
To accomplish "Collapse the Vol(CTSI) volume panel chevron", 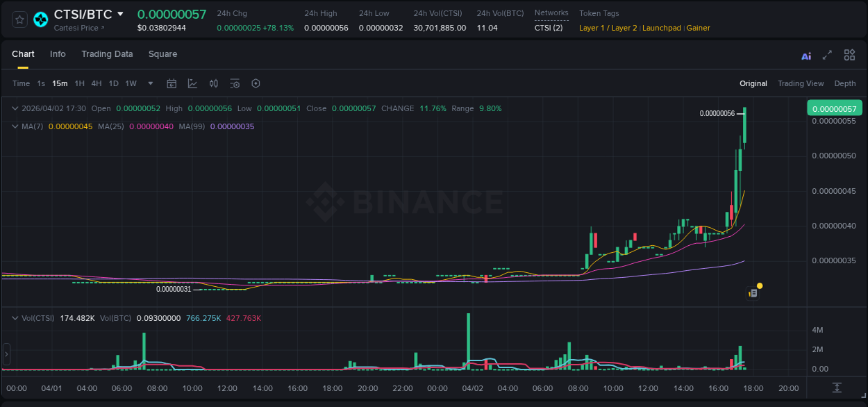I will [x=14, y=317].
